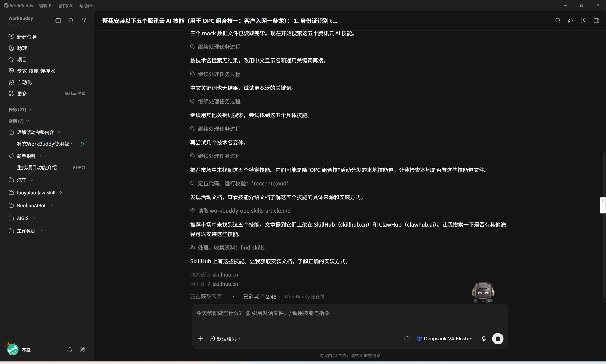Stop generation with the stop button
The width and height of the screenshot is (606, 364).
(x=498, y=339)
